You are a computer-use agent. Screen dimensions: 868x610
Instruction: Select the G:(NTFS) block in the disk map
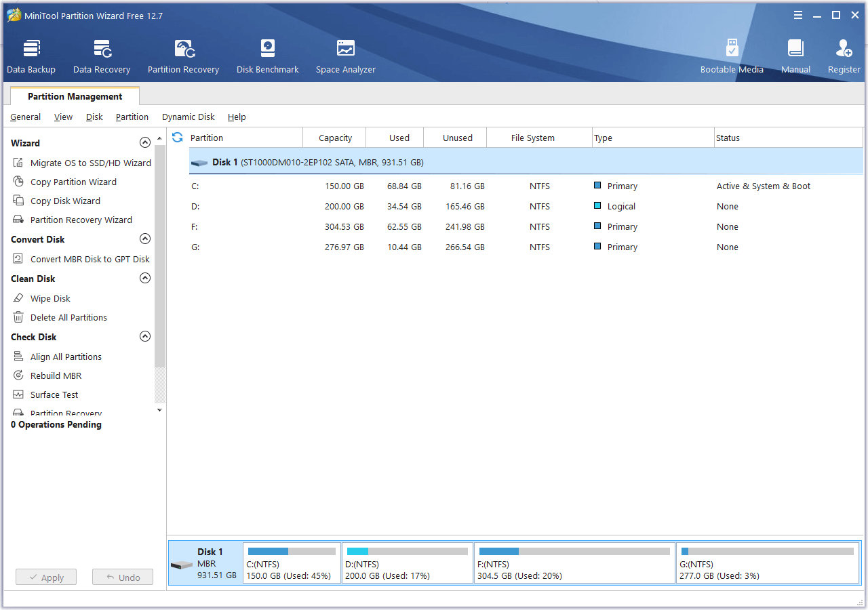[x=768, y=563]
